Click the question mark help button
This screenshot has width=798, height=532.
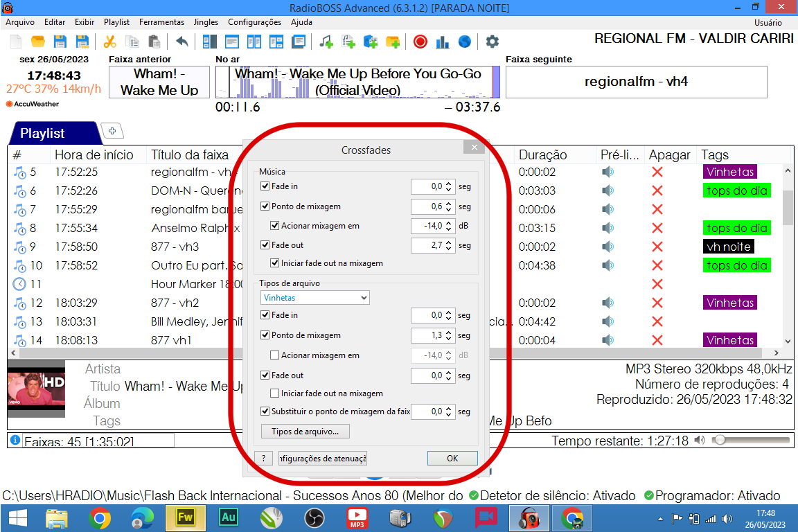264,458
